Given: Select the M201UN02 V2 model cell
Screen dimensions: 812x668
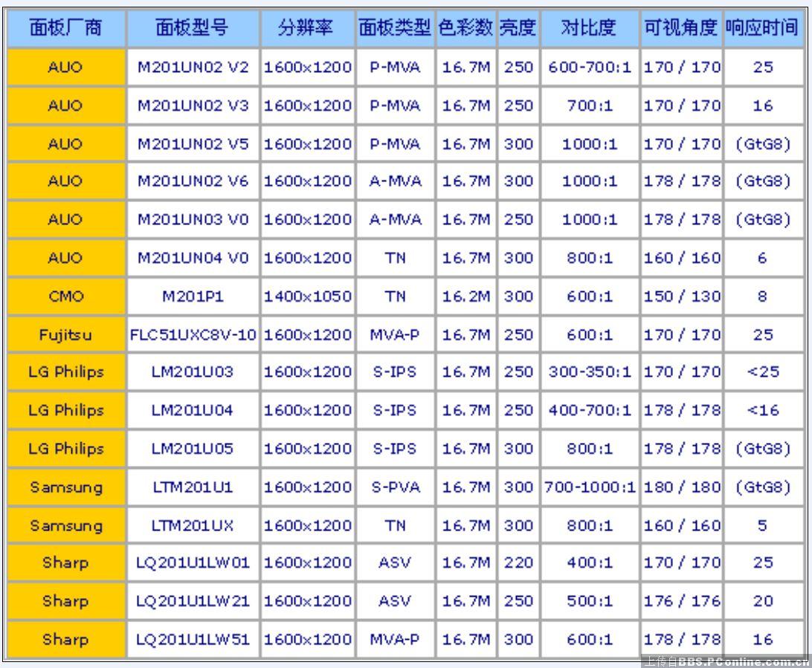Looking at the screenshot, I should point(193,68).
